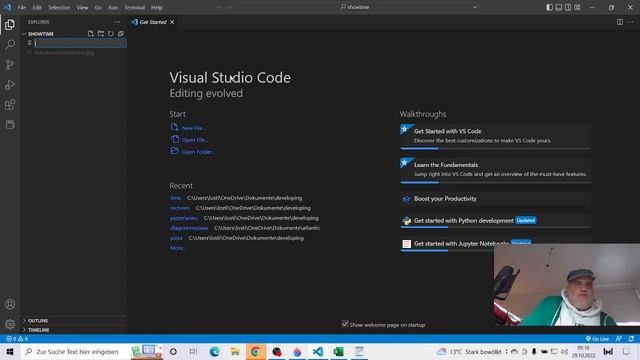640x360 pixels.
Task: Click errors and warnings status indicator
Action: [17, 339]
